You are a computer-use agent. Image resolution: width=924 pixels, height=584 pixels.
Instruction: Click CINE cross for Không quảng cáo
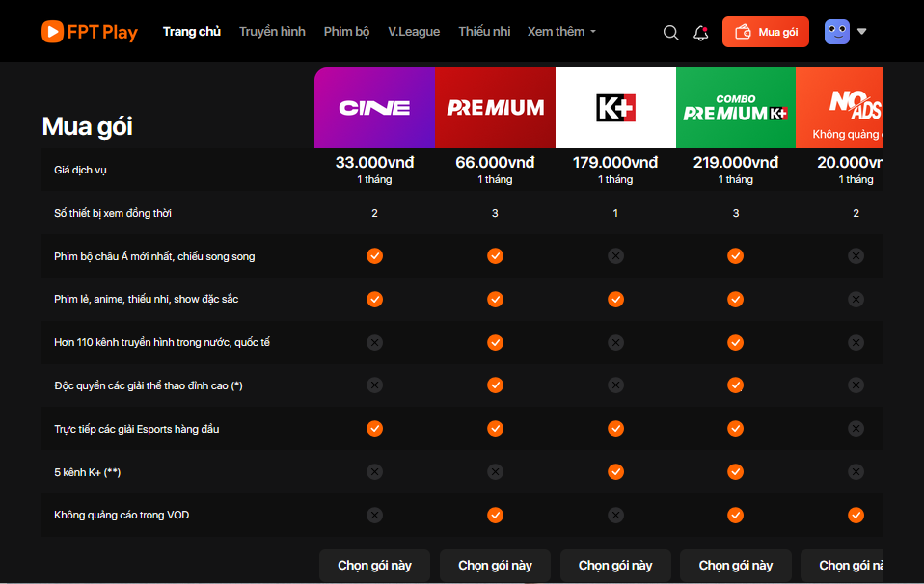click(375, 516)
